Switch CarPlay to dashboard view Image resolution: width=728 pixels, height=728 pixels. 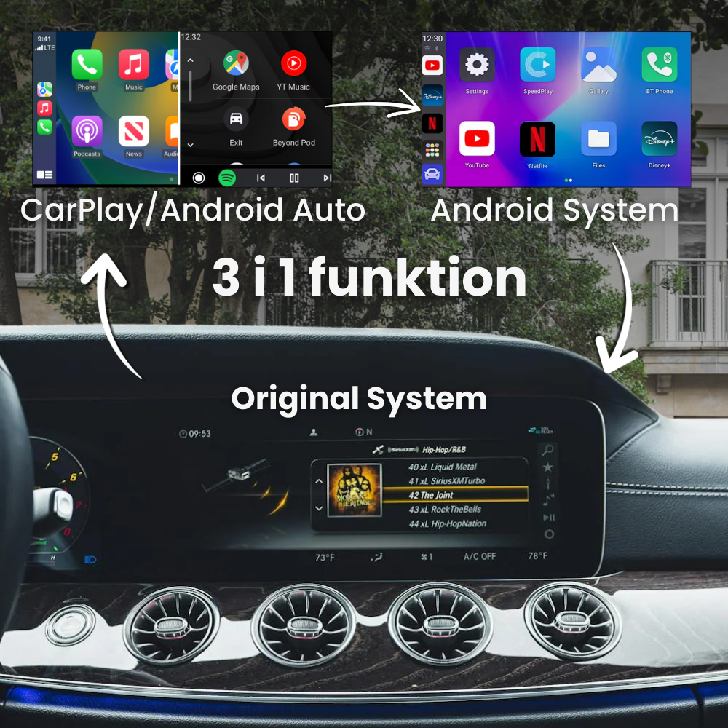(44, 175)
